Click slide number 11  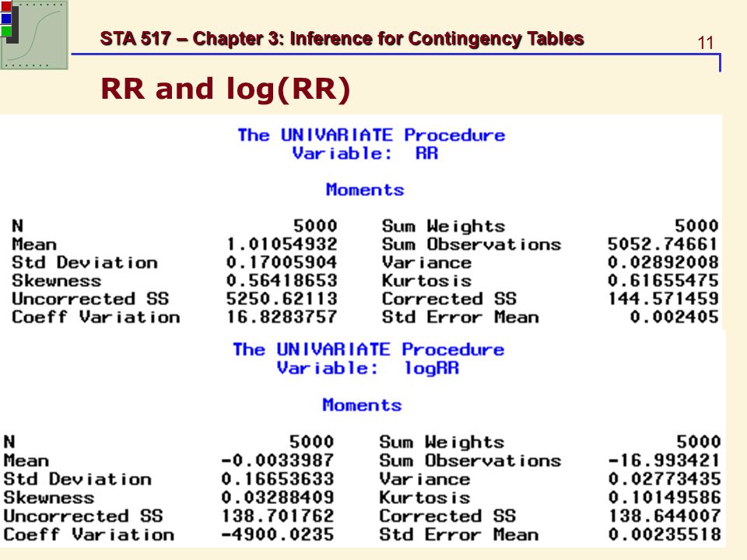[x=706, y=43]
